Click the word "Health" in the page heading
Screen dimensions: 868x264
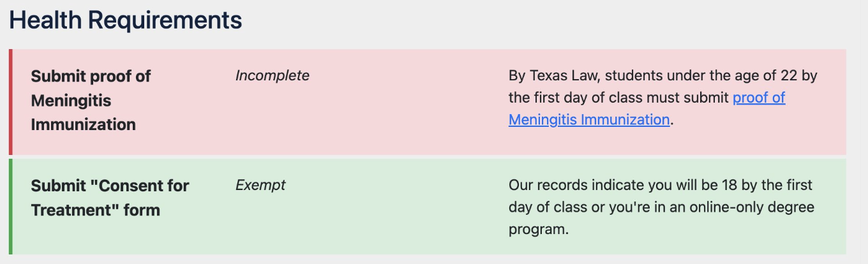(45, 20)
